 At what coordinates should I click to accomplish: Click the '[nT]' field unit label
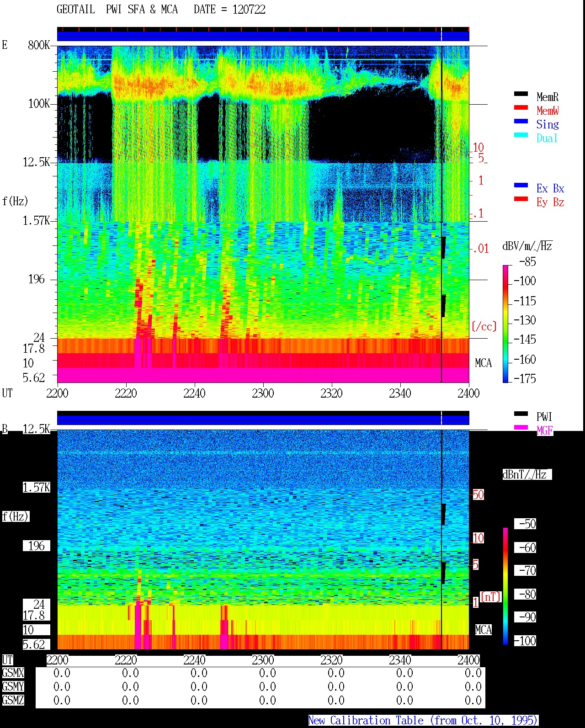click(491, 596)
